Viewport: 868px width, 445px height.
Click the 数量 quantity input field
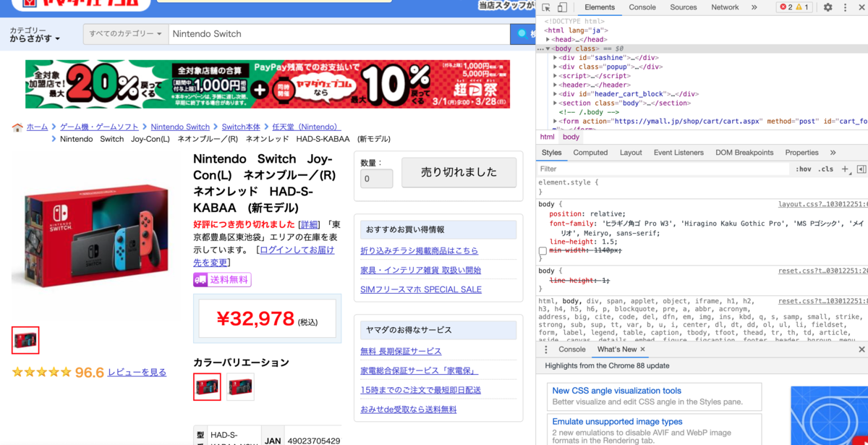click(376, 178)
